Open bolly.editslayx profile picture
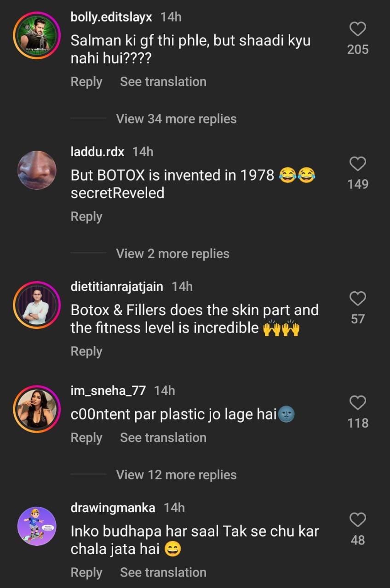 coord(37,35)
